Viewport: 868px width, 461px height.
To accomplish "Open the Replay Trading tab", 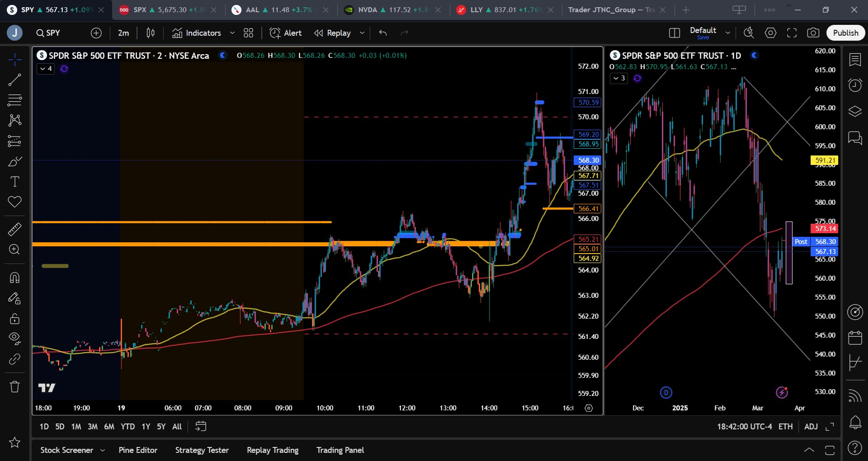I will (x=273, y=450).
